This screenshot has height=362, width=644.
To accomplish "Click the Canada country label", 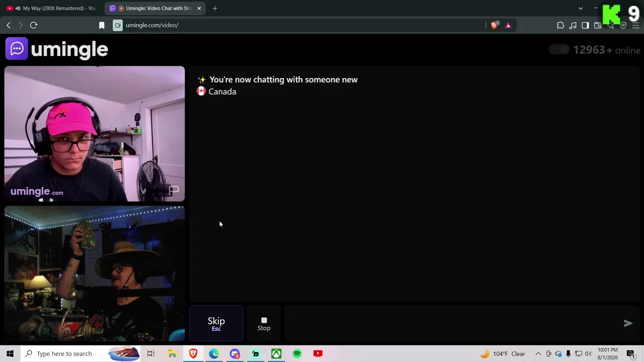I will coord(222,92).
